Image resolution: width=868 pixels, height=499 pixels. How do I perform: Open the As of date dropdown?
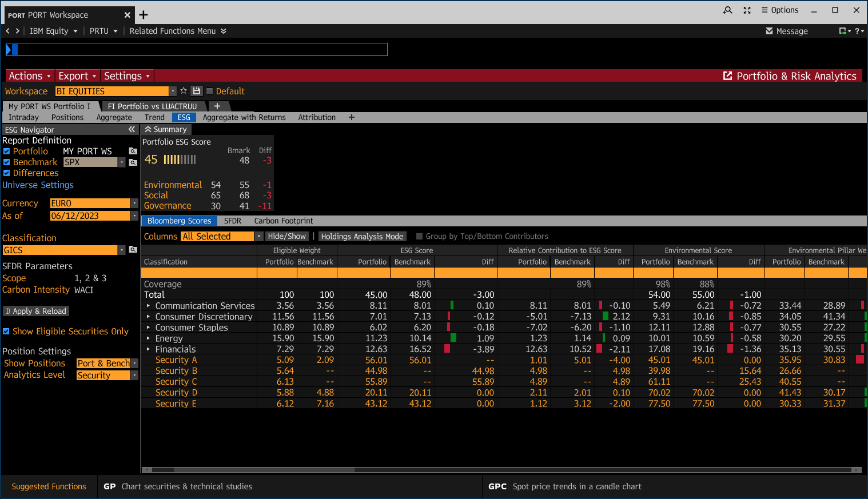134,216
